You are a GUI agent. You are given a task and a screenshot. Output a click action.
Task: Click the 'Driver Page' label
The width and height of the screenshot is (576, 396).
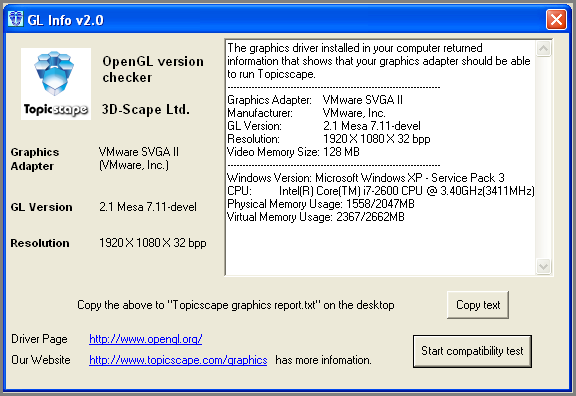(39, 339)
